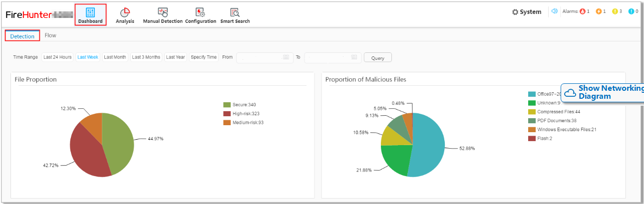This screenshot has width=644, height=204.
Task: Click the green Secure pie slice
Action: pyautogui.click(x=119, y=142)
